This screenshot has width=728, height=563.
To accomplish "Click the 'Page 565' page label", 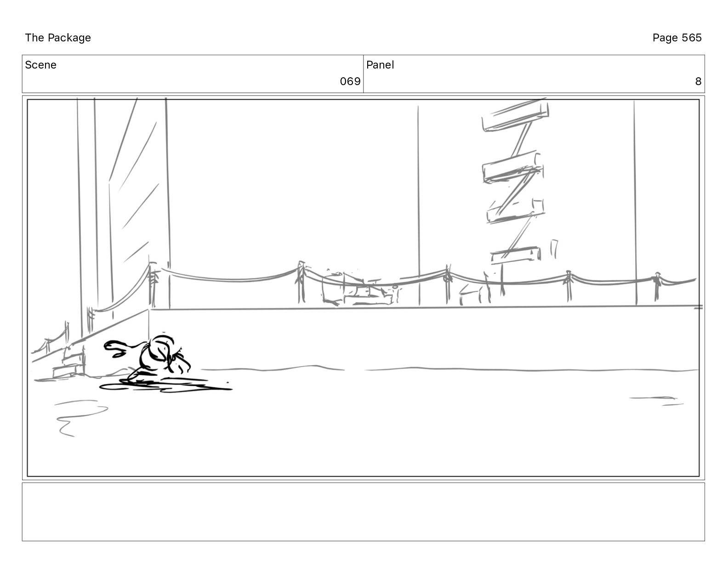I will 677,38.
